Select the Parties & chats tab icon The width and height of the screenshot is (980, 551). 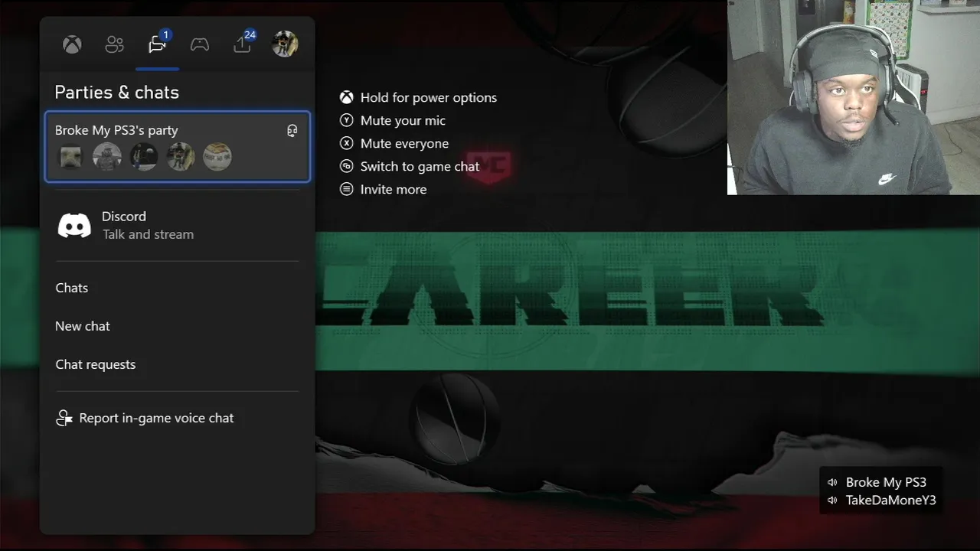157,44
